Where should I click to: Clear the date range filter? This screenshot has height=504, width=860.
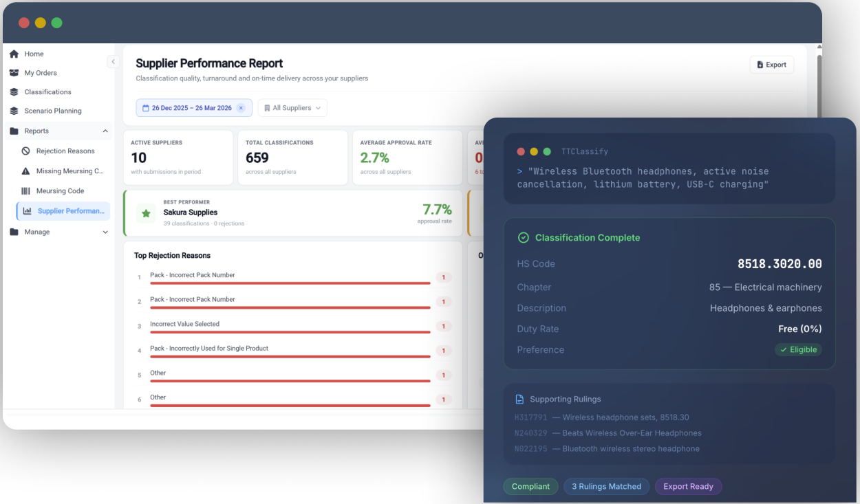(x=241, y=108)
